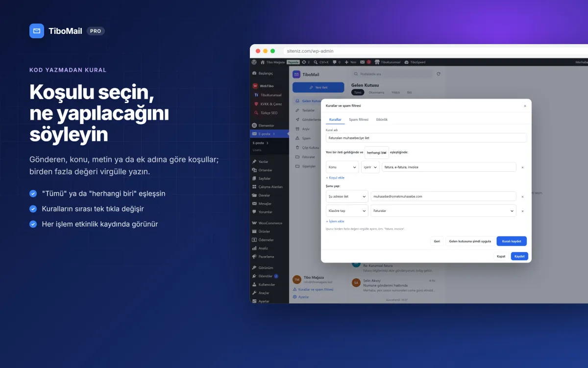This screenshot has width=588, height=368.
Task: Click the Yeni ileti compose button
Action: coord(318,87)
